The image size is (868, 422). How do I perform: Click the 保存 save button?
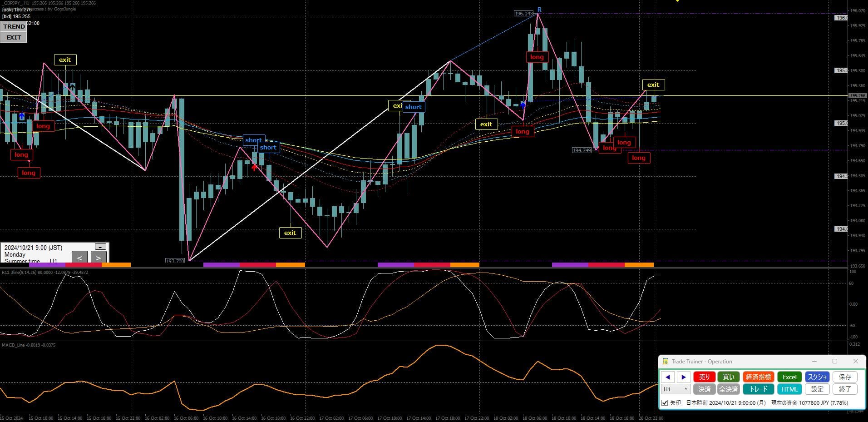[x=845, y=377]
